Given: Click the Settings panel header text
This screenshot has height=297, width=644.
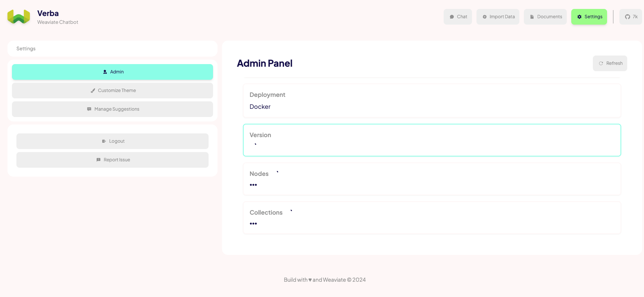Looking at the screenshot, I should (26, 49).
